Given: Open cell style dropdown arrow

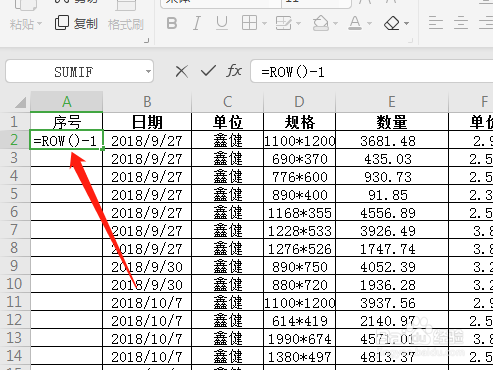Looking at the screenshot, I should pos(298,24).
